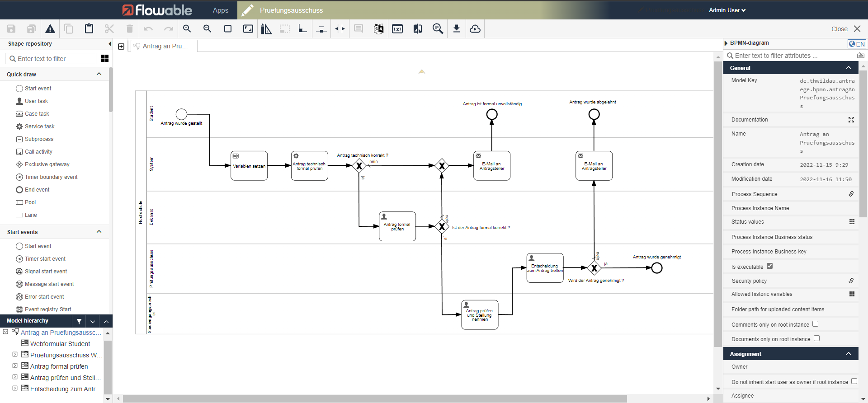The image size is (868, 403).
Task: Select the Antrag an Pru... diagram tab
Action: click(x=165, y=46)
